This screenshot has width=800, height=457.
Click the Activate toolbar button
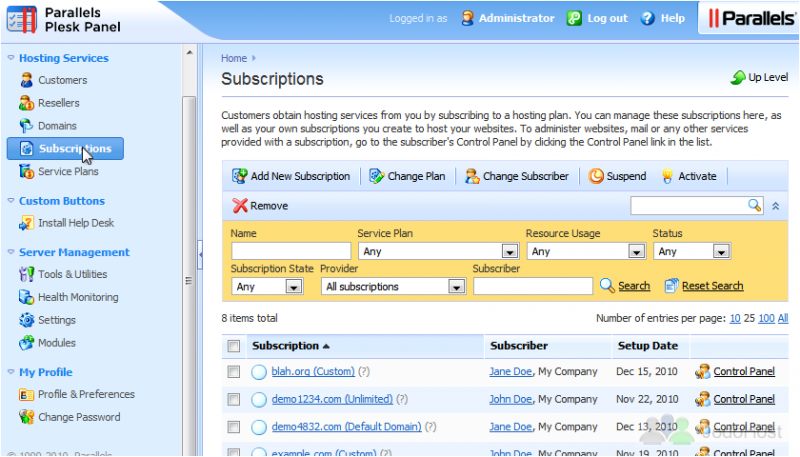click(x=689, y=176)
